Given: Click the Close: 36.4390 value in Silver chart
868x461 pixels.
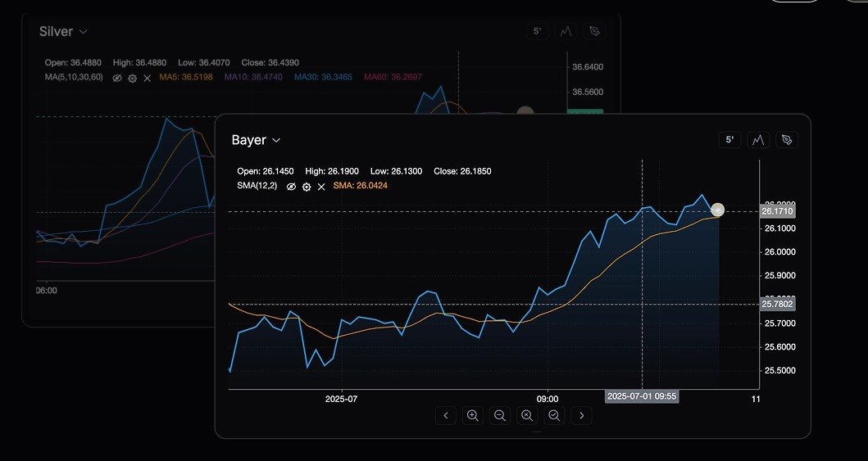Looking at the screenshot, I should coord(270,62).
